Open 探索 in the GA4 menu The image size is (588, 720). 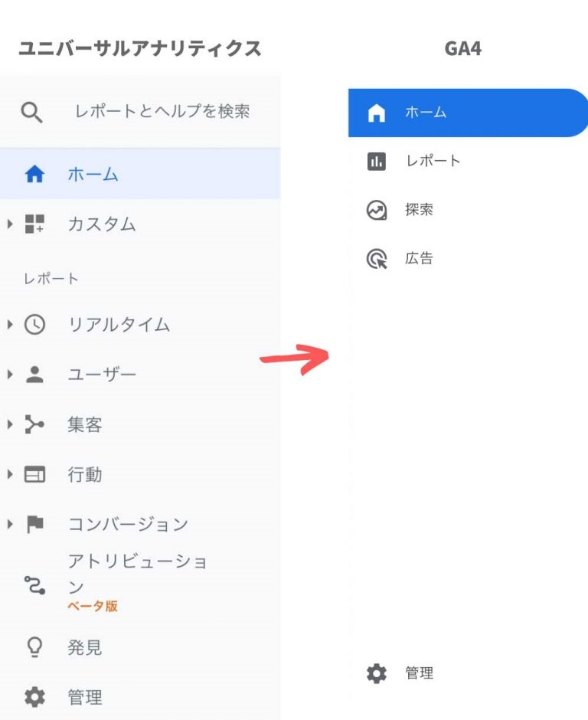(x=419, y=209)
